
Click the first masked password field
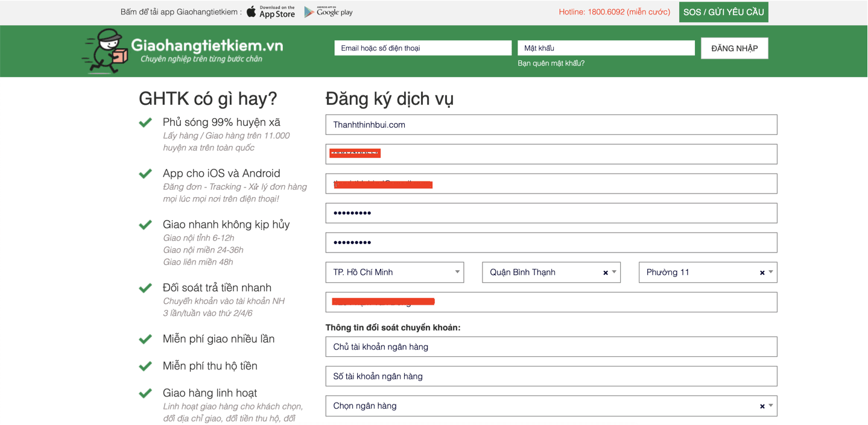point(551,213)
